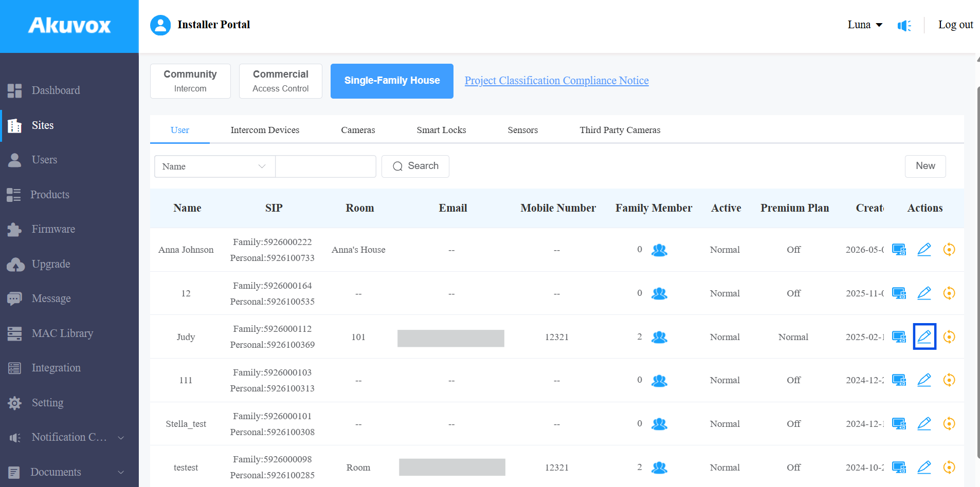View family members of Stella_test
The height and width of the screenshot is (487, 980).
[x=659, y=424]
